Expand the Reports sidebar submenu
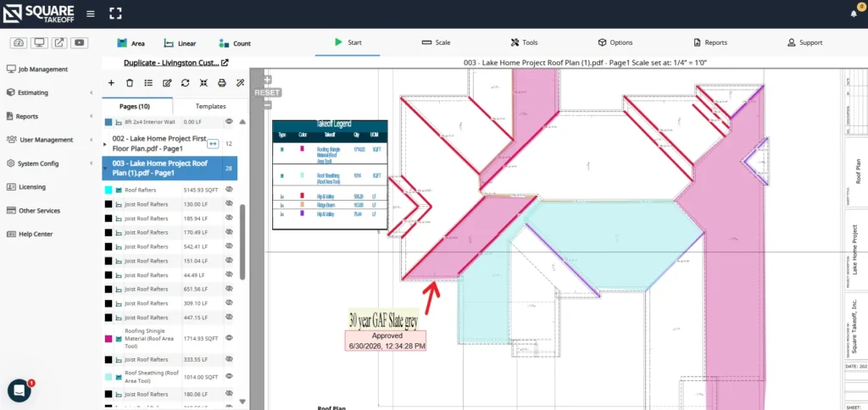The height and width of the screenshot is (410, 868). click(92, 117)
